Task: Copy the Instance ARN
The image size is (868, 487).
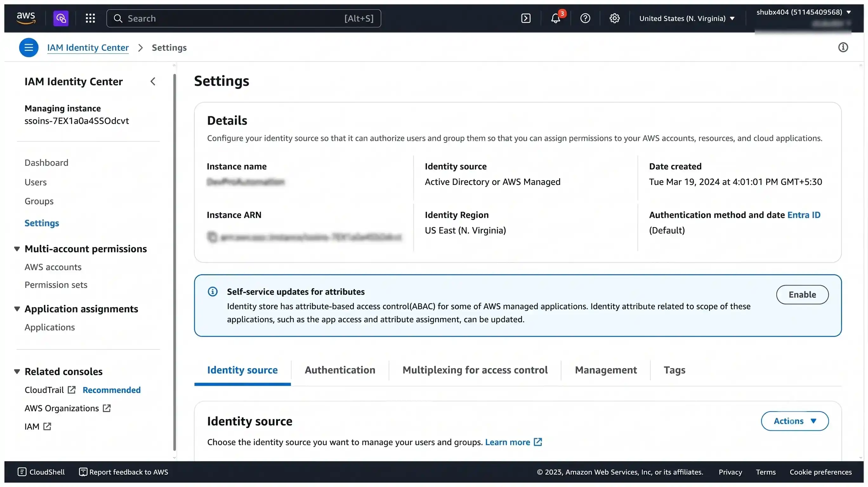Action: click(212, 237)
